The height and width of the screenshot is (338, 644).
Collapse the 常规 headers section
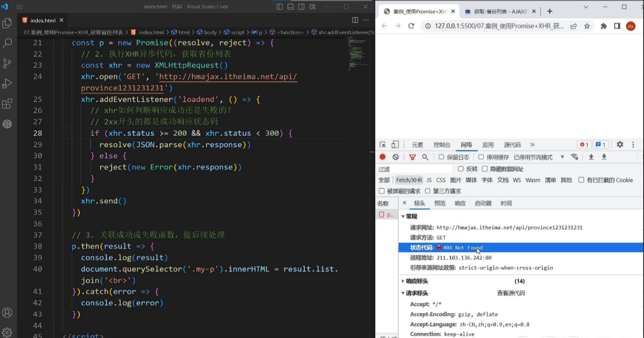[x=403, y=216]
